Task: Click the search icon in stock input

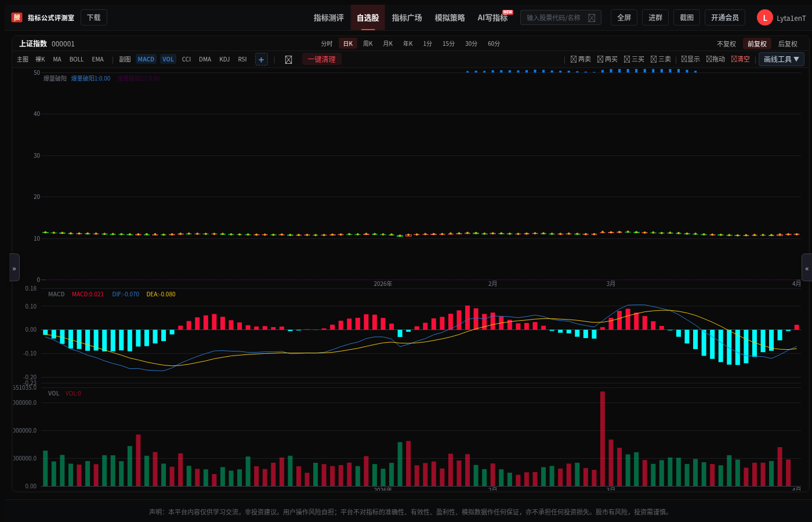Action: point(592,18)
